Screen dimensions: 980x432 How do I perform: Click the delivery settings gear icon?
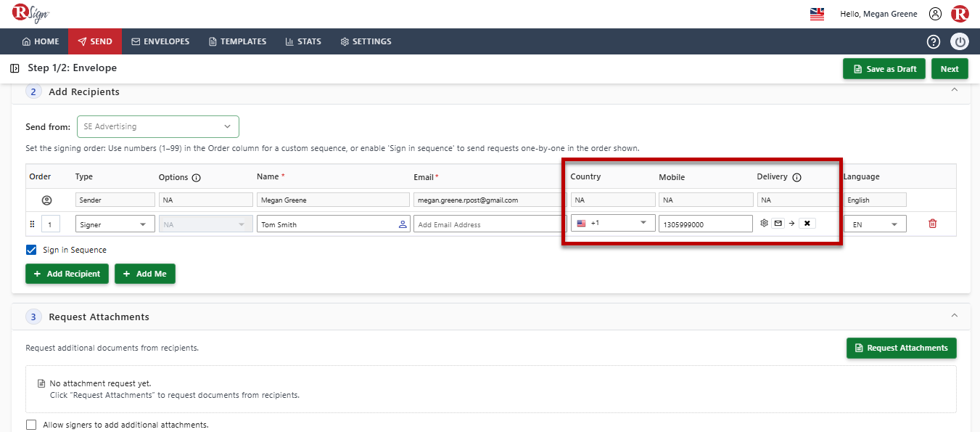764,224
